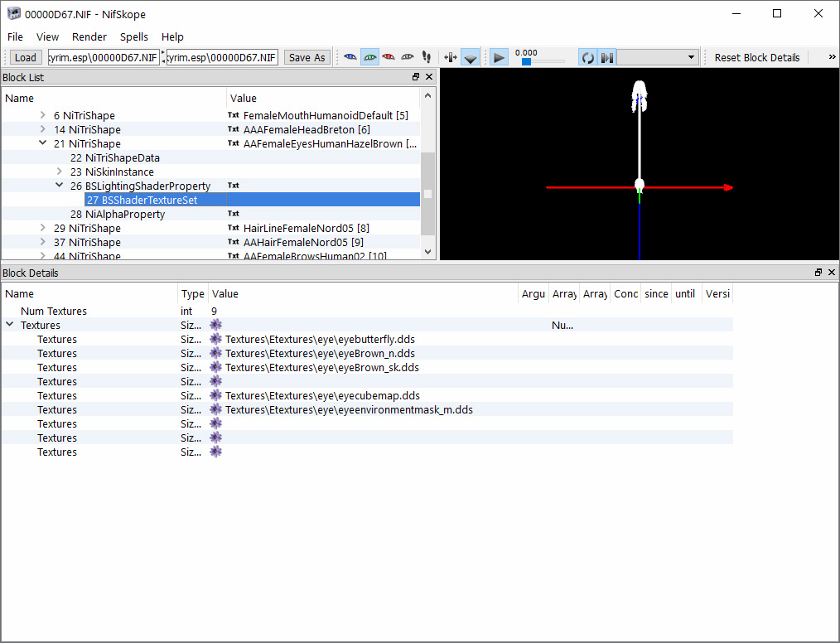Collapse the 21 NiTriShape node

43,143
